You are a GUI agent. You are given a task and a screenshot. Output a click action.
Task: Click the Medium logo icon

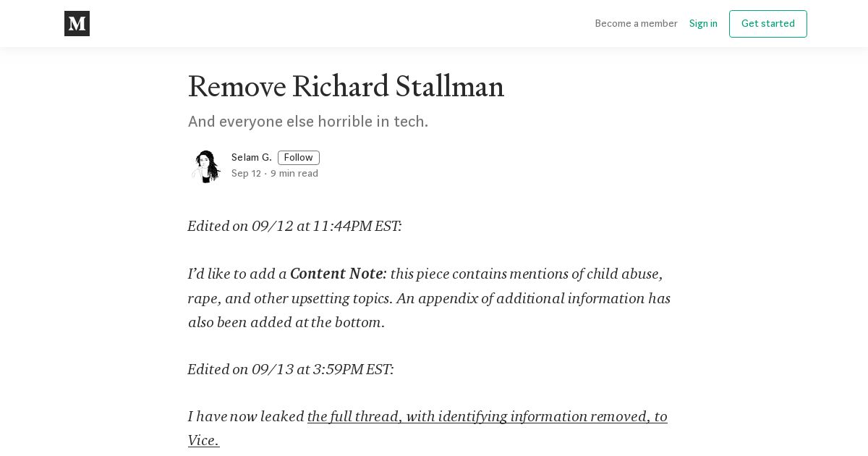click(77, 24)
